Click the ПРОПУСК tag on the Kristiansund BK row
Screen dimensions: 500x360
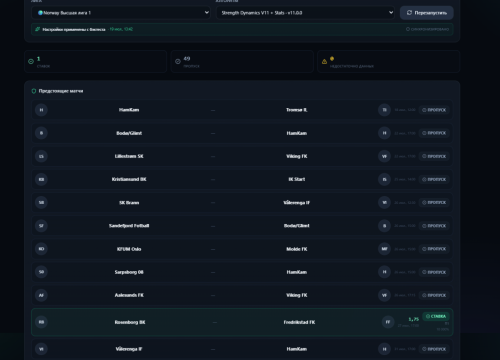click(434, 179)
